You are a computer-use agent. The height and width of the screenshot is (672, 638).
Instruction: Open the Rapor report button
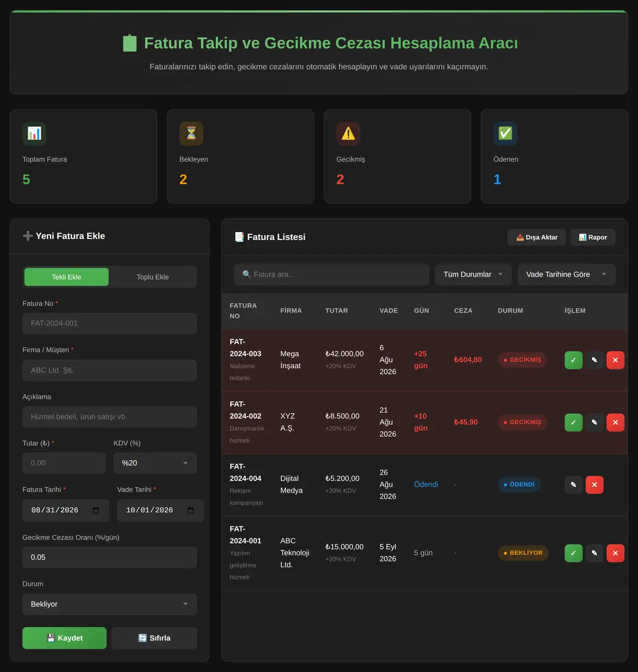point(593,237)
